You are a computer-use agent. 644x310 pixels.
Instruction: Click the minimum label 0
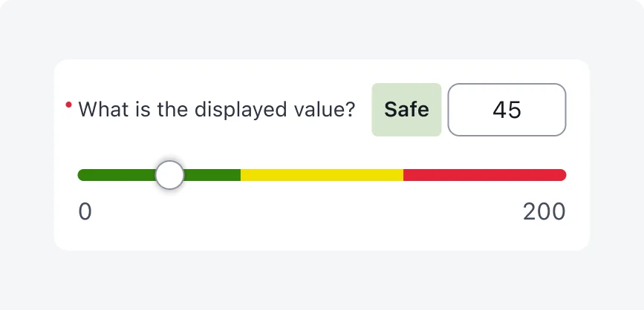(85, 212)
